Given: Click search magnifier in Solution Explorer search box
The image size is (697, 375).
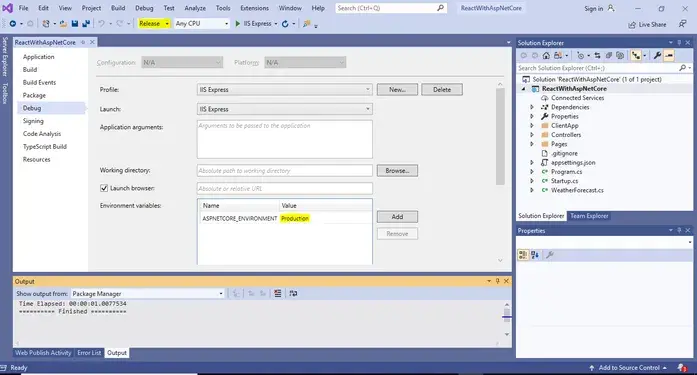Looking at the screenshot, I should pyautogui.click(x=682, y=68).
